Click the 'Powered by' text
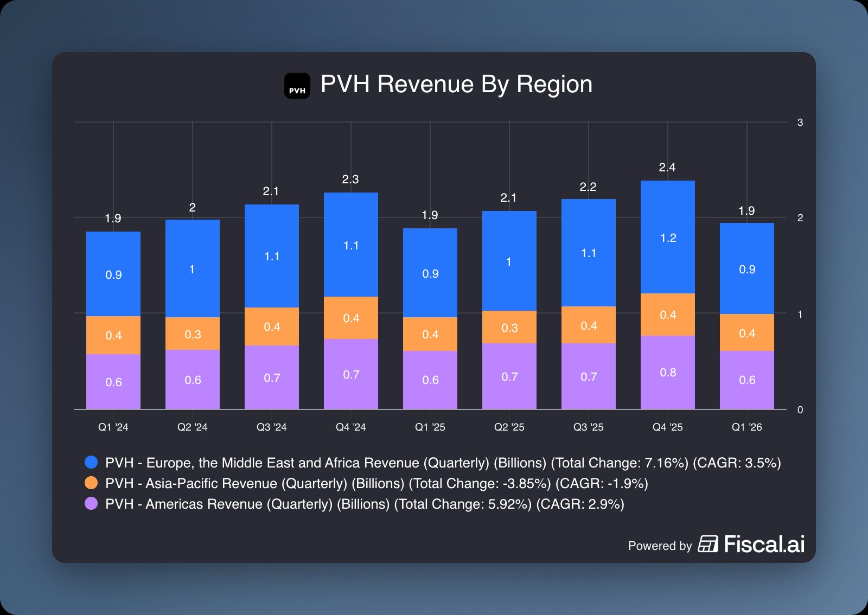 pos(660,546)
